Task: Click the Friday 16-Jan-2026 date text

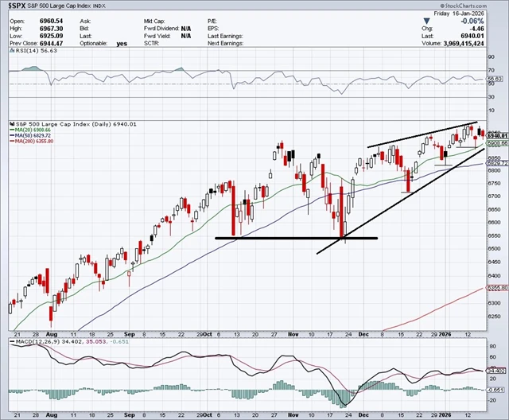Action: (x=459, y=14)
